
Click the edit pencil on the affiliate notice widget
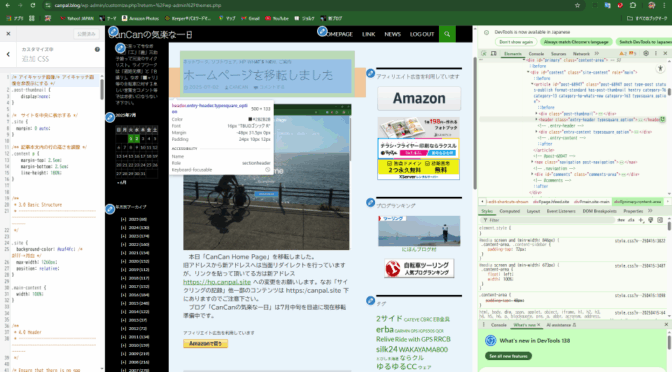[371, 73]
